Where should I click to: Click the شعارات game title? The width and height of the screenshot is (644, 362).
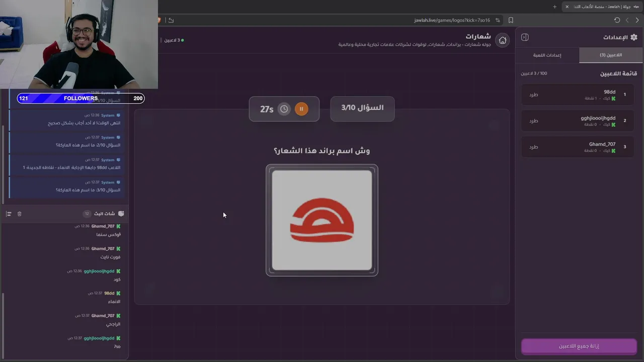[x=478, y=37]
